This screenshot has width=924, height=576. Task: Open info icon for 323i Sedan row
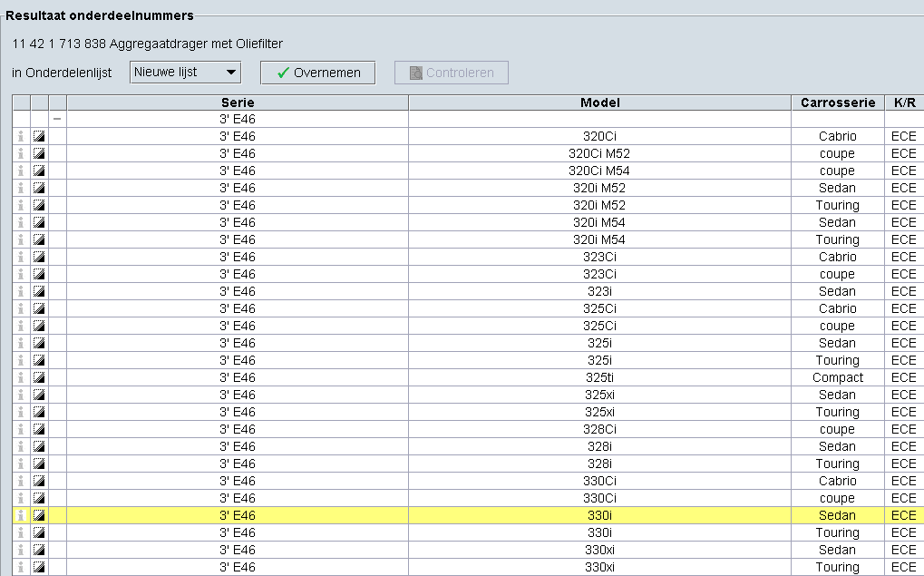coord(21,291)
